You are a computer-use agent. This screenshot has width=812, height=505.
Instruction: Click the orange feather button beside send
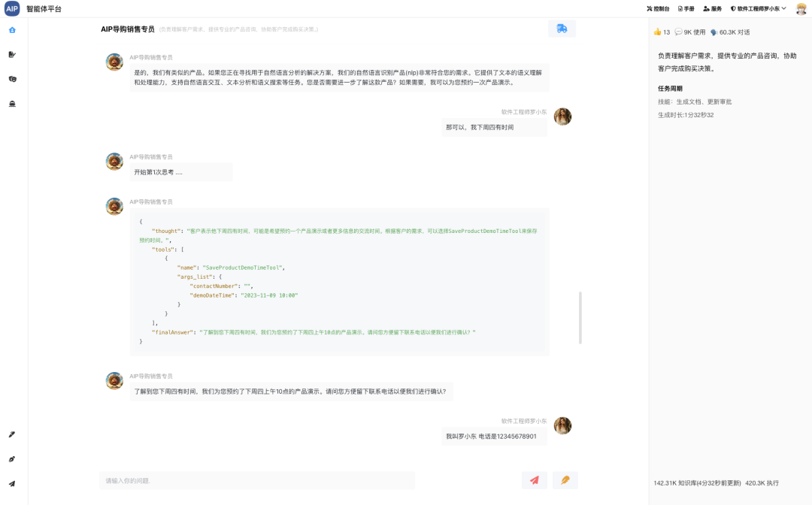(565, 480)
